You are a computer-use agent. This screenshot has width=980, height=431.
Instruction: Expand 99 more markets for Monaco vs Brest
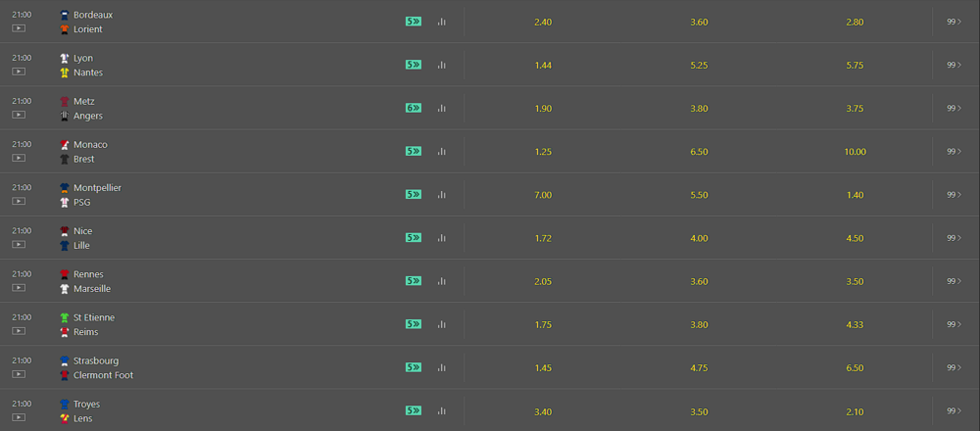(x=954, y=151)
